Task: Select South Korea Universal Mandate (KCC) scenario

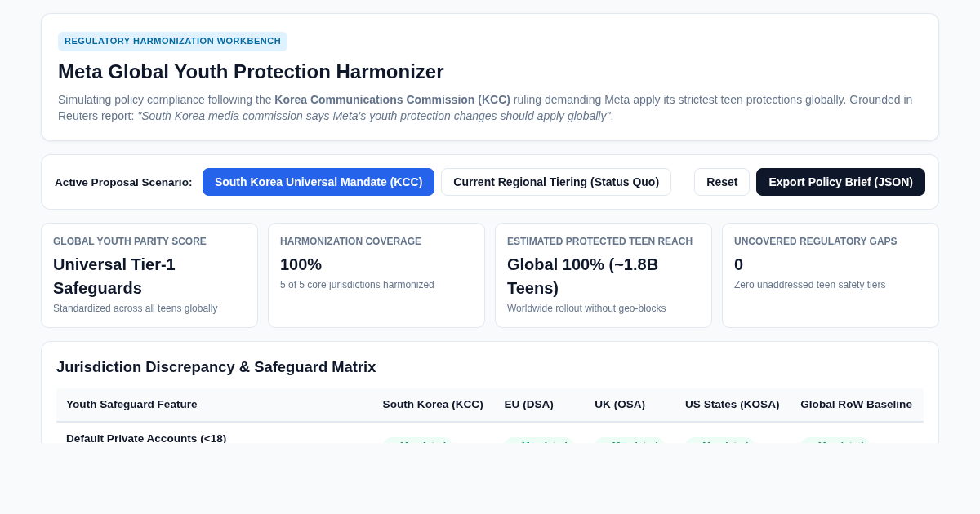Action: pyautogui.click(x=318, y=182)
